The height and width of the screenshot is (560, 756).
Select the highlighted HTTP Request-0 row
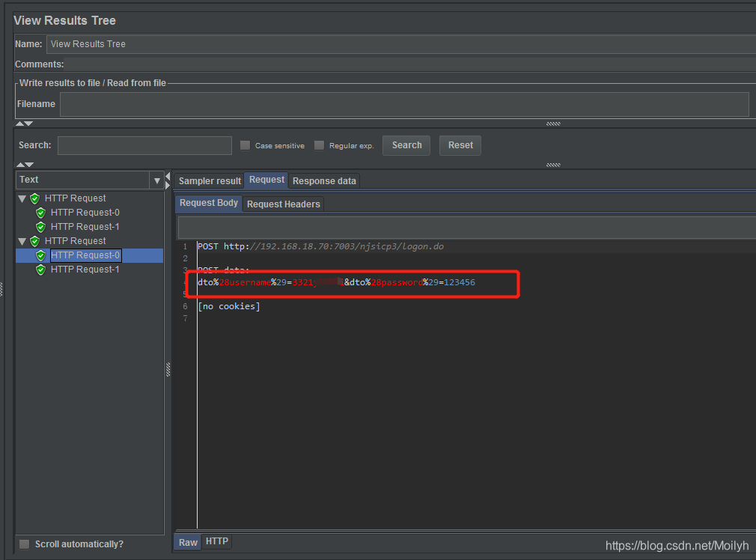coord(86,255)
